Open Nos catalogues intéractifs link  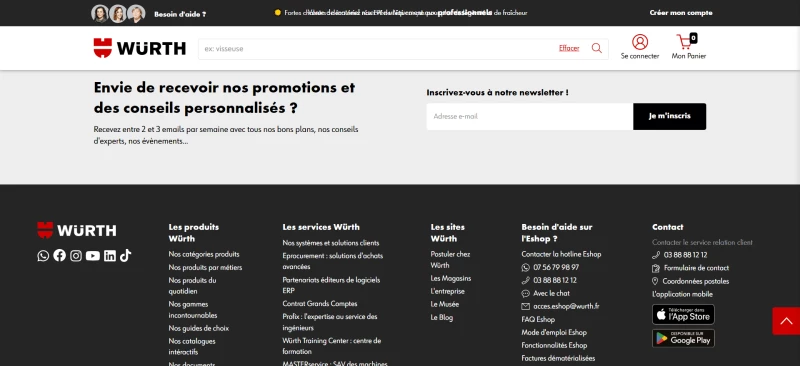click(x=192, y=347)
